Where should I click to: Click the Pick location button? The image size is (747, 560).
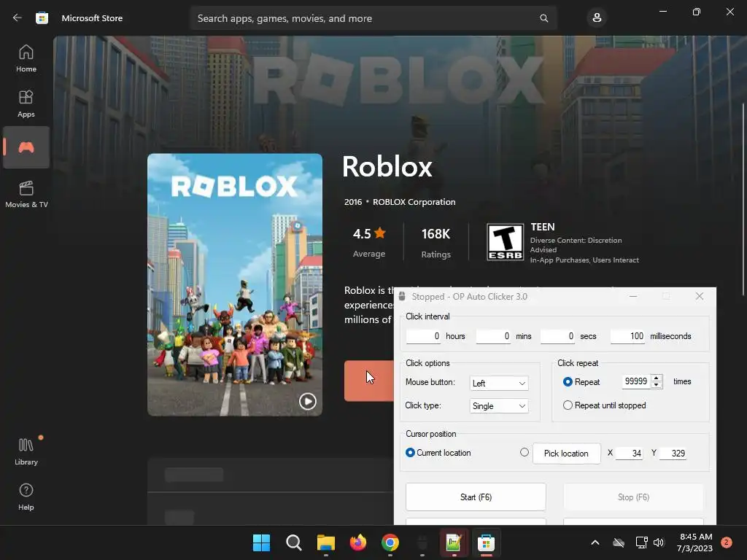566,454
